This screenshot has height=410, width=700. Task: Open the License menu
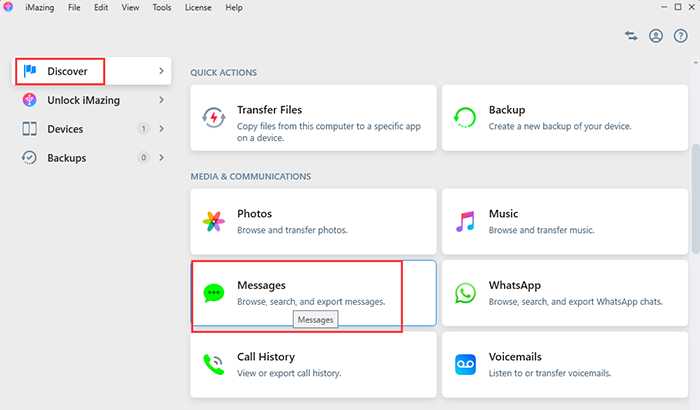click(x=198, y=8)
